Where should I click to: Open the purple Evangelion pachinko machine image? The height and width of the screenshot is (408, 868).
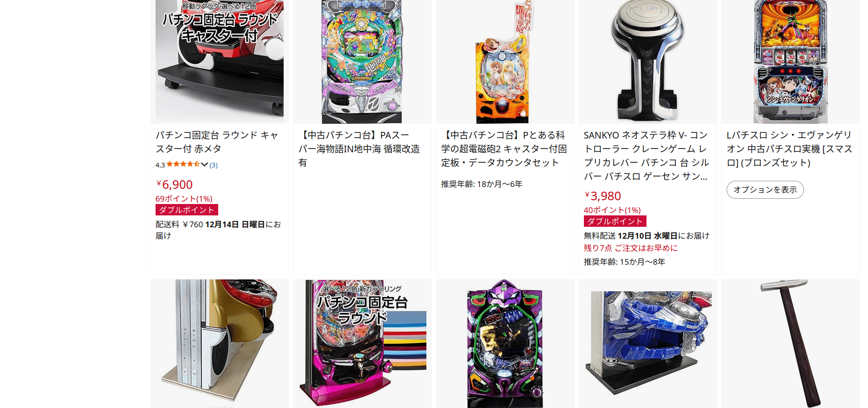tap(505, 343)
